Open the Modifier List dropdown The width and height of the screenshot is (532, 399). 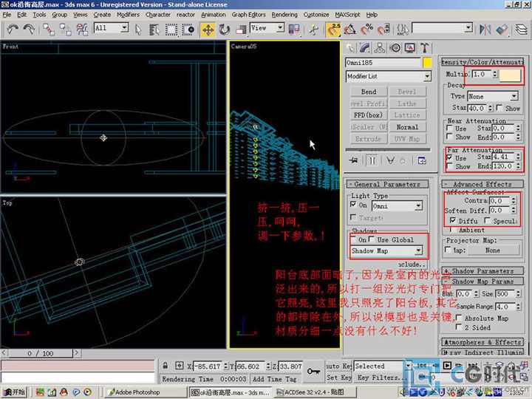[389, 76]
